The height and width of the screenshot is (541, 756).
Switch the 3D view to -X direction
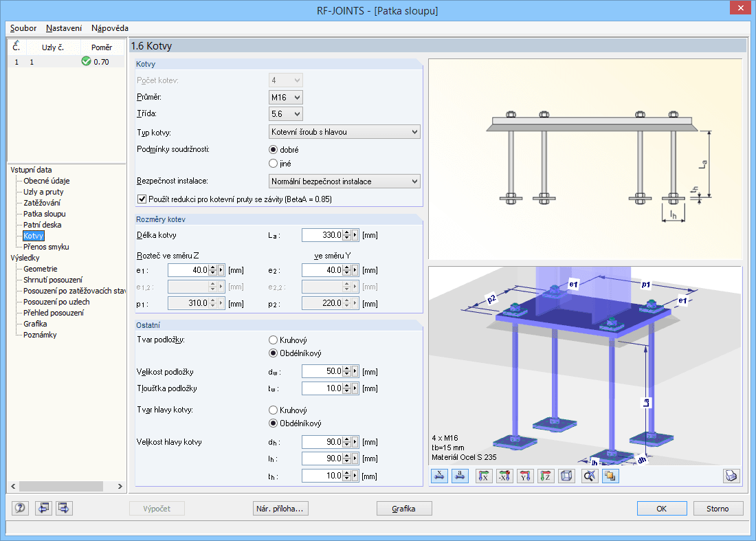point(504,476)
